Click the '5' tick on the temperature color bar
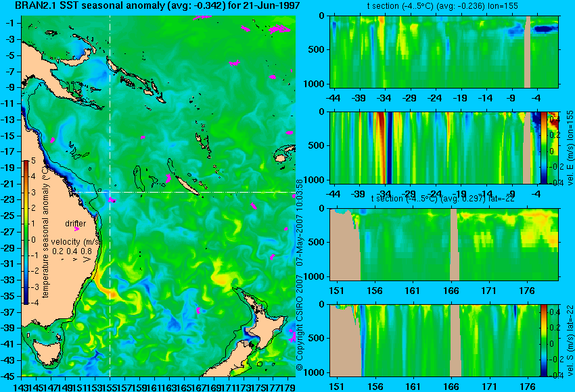 click(33, 160)
